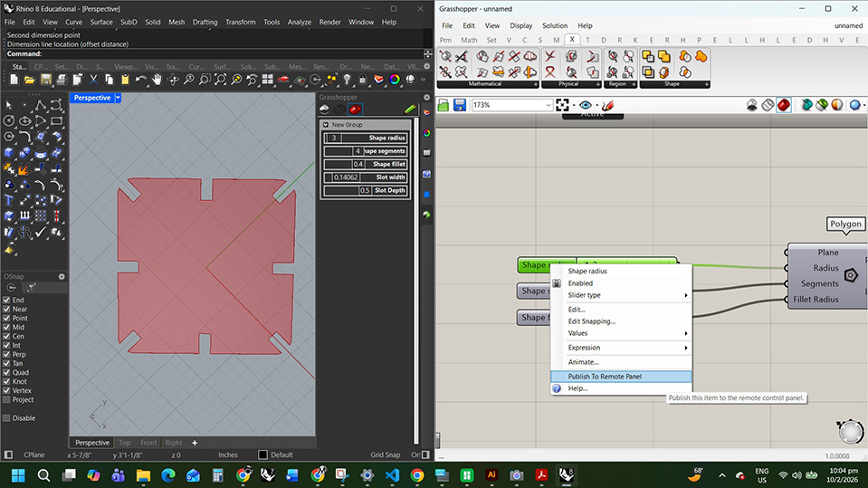Enable the Project osnap checkbox
The width and height of the screenshot is (868, 488).
coord(7,399)
